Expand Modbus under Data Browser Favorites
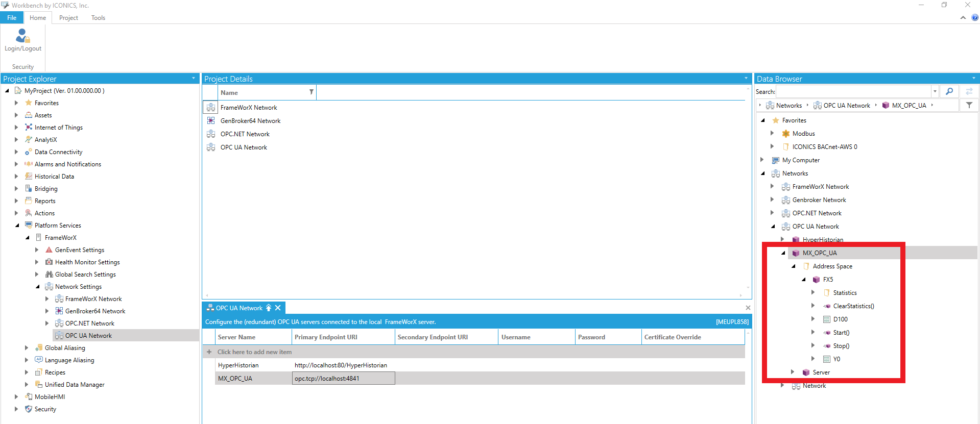The image size is (980, 424). [772, 134]
